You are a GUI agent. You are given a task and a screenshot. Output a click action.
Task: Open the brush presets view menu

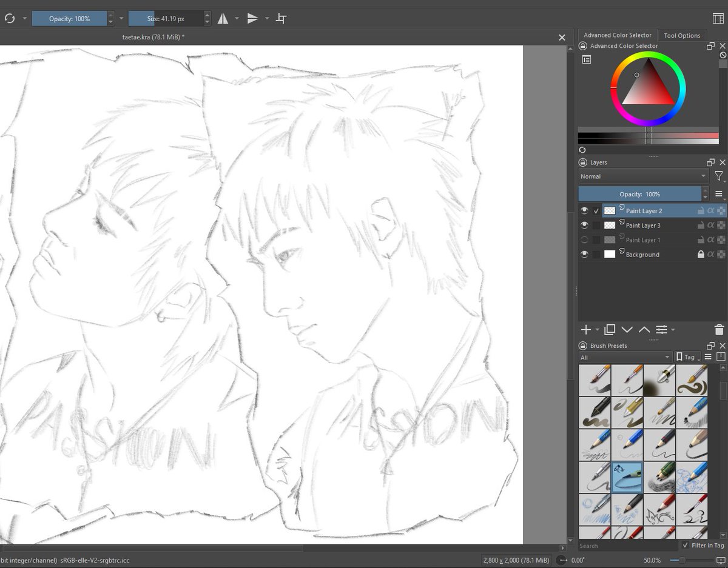coord(708,357)
